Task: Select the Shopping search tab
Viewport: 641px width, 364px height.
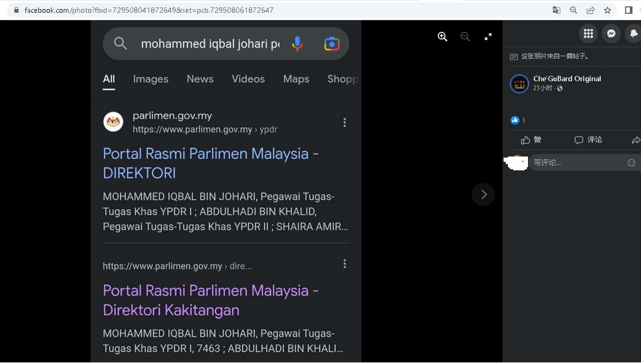Action: click(x=343, y=79)
